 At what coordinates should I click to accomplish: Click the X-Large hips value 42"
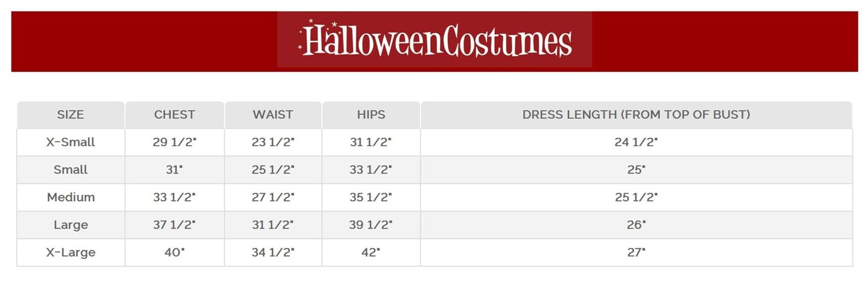point(371,253)
